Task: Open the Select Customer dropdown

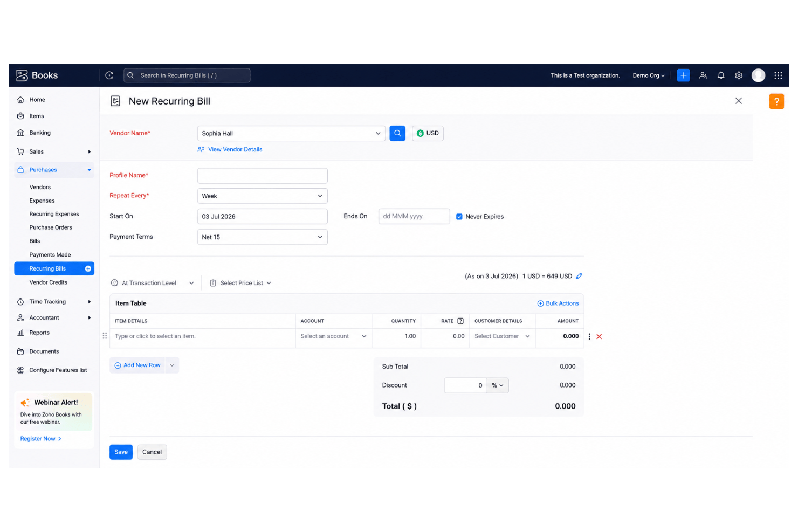Action: coord(502,336)
